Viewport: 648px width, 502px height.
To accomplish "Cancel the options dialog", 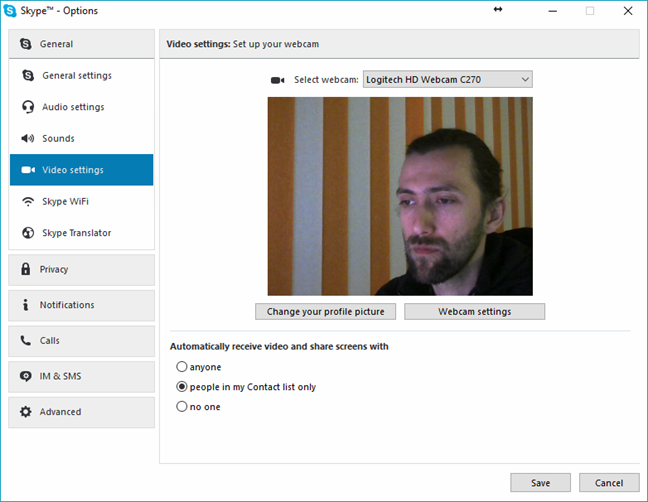I will [x=609, y=483].
